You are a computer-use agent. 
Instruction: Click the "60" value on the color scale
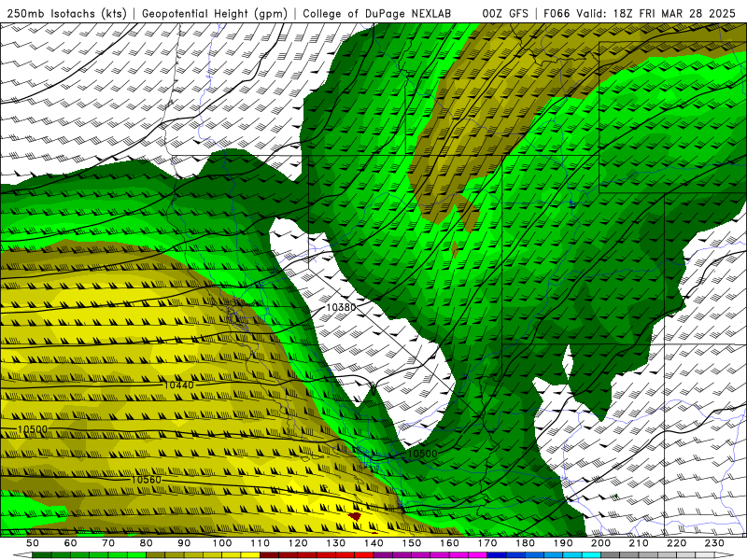(x=71, y=543)
